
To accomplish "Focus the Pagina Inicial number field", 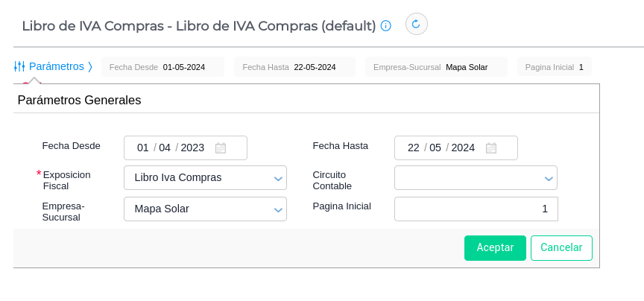I will coord(476,209).
